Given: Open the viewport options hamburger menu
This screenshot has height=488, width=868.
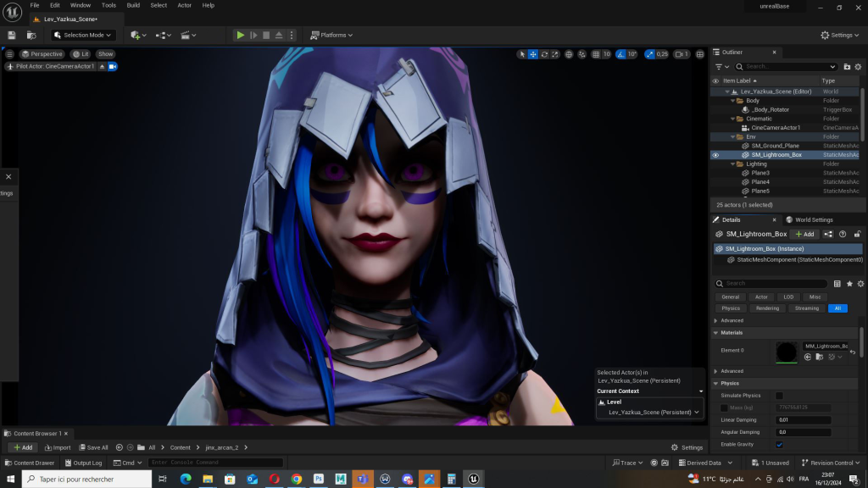Looking at the screenshot, I should tap(9, 54).
